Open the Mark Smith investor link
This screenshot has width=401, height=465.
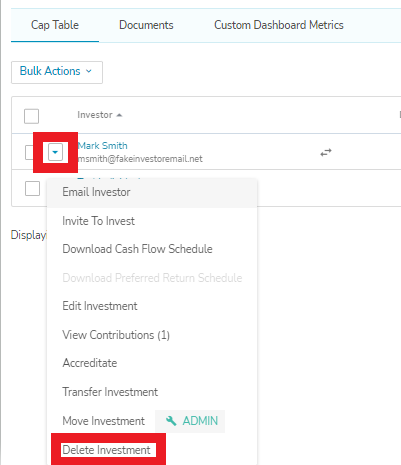tap(102, 146)
